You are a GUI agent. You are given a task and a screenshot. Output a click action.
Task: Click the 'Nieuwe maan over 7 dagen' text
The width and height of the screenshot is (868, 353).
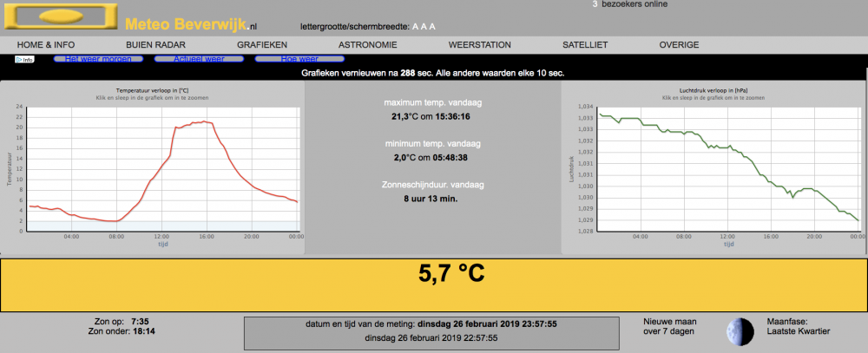[670, 326]
